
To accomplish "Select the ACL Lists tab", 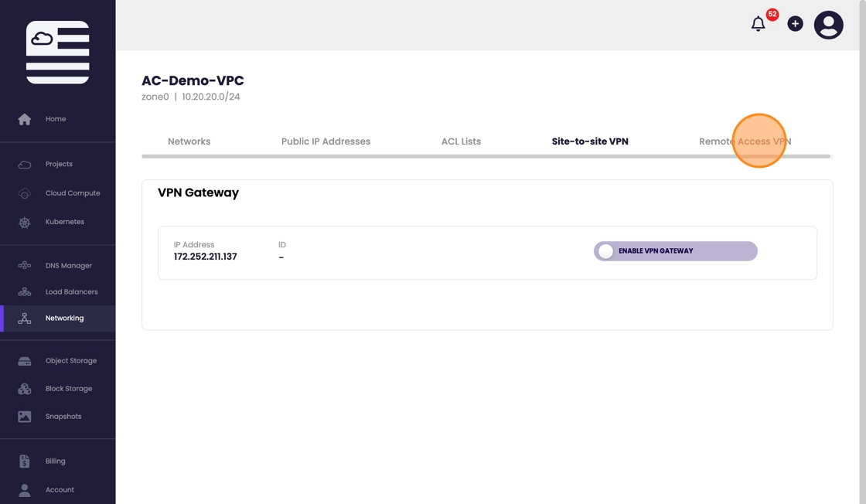I will (461, 141).
